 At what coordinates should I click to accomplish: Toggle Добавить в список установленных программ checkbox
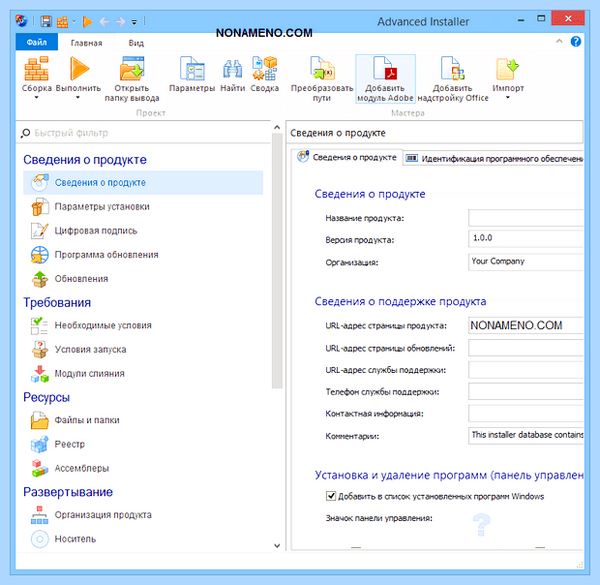[x=331, y=496]
